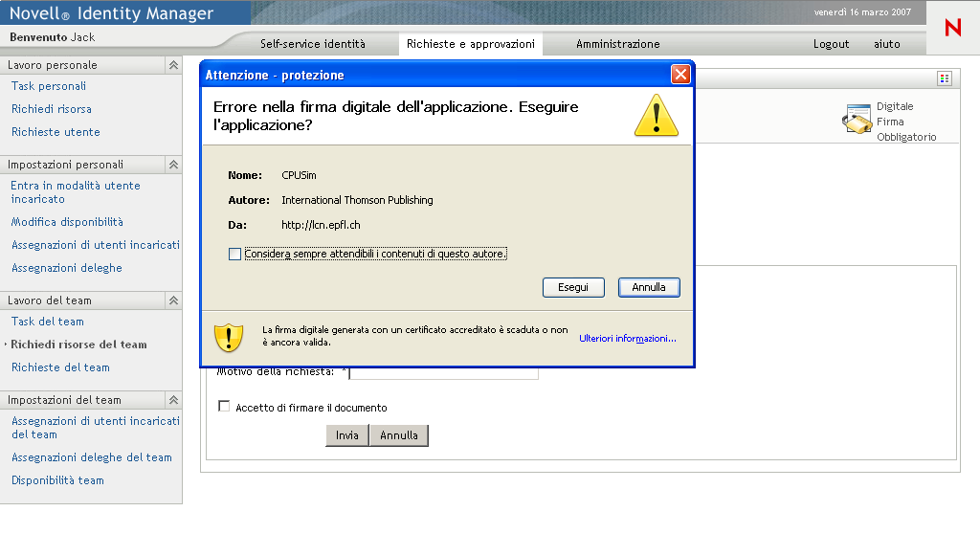Image resolution: width=980 pixels, height=556 pixels.
Task: Click Annulla button next to Invia
Action: point(399,435)
